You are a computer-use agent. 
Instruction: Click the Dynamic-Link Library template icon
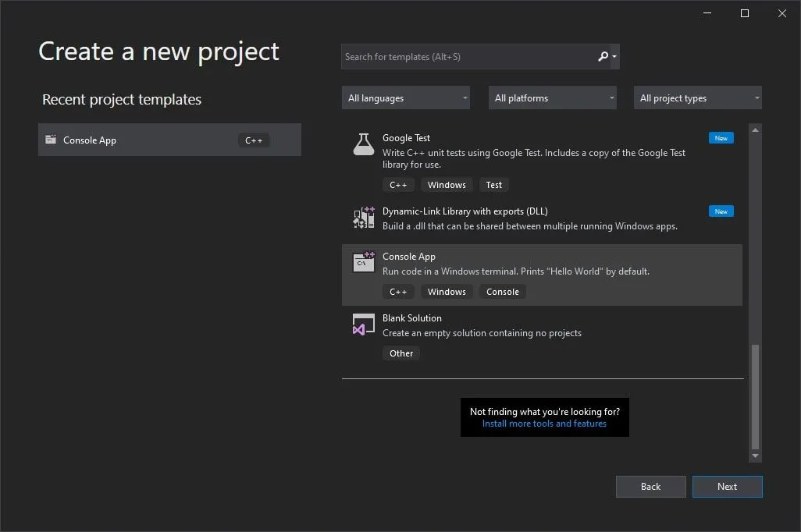pyautogui.click(x=363, y=218)
